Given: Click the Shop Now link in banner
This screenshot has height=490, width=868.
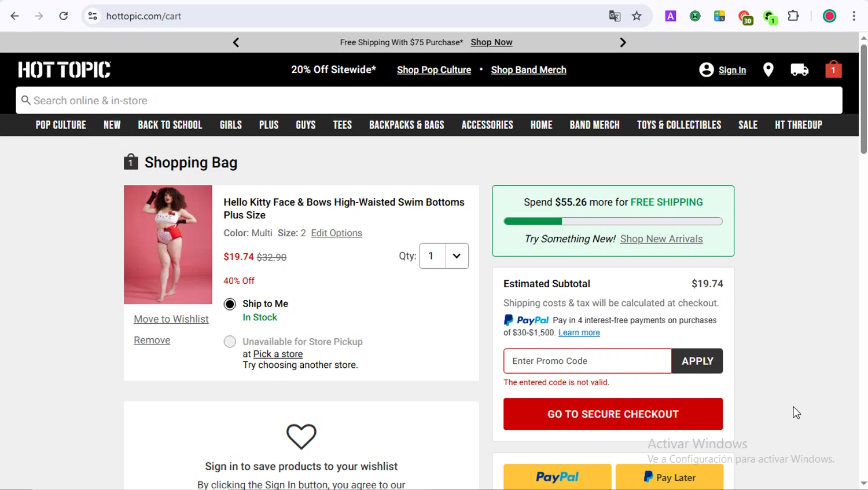Looking at the screenshot, I should click(491, 42).
